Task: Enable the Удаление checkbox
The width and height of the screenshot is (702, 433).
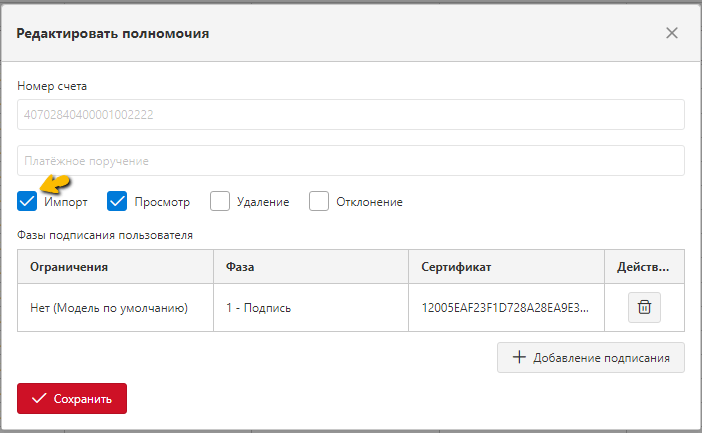Action: (220, 201)
